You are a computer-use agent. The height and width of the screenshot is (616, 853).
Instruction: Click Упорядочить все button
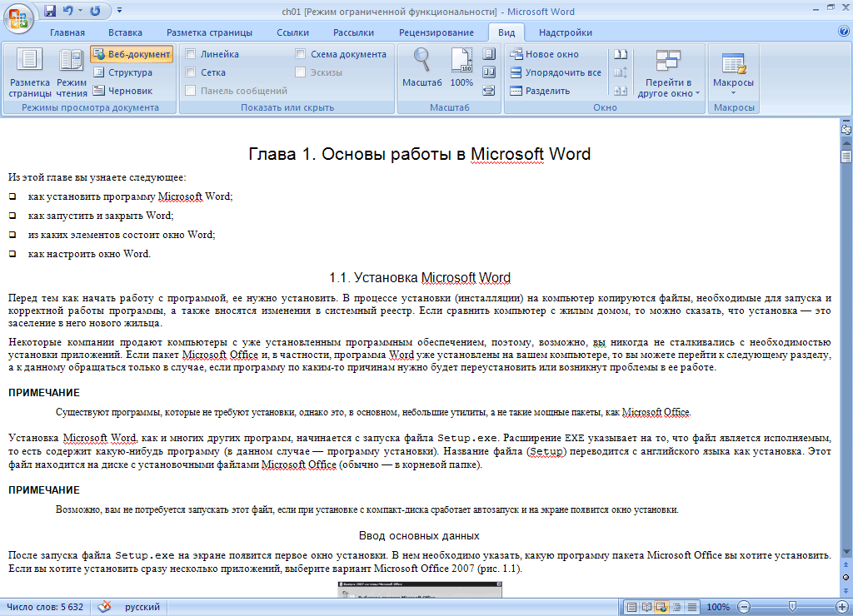click(556, 72)
